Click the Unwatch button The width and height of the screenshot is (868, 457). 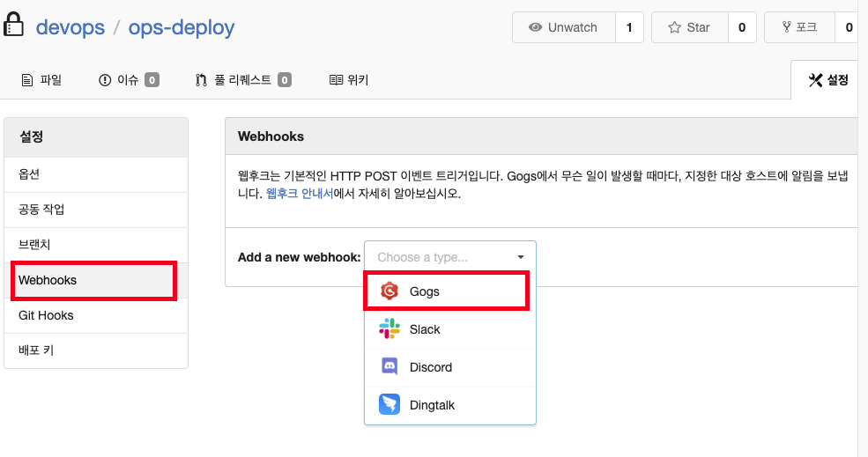563,27
